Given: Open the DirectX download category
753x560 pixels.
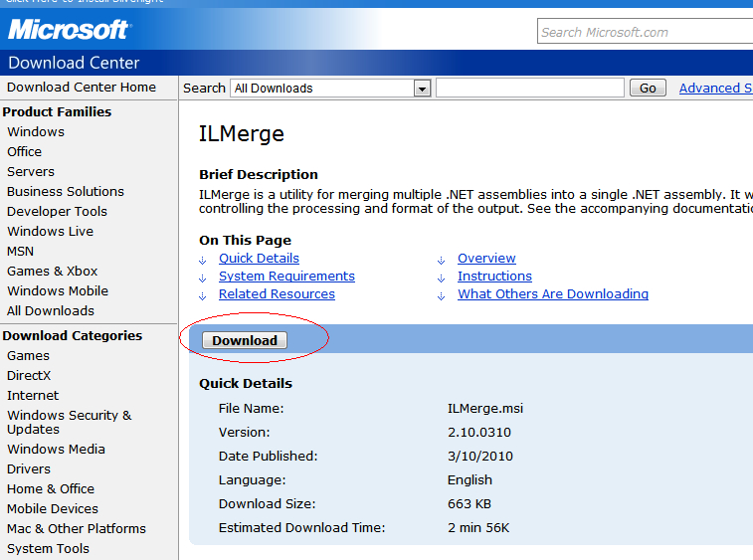Looking at the screenshot, I should (29, 376).
